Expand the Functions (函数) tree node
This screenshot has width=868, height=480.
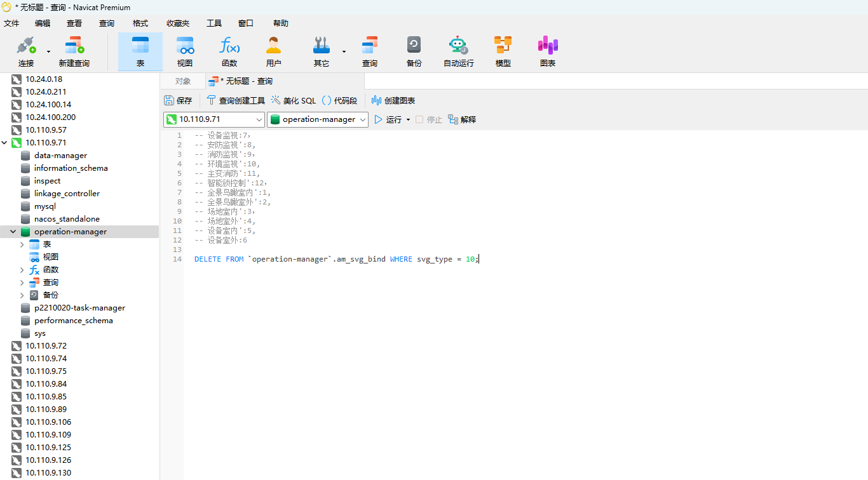(22, 270)
